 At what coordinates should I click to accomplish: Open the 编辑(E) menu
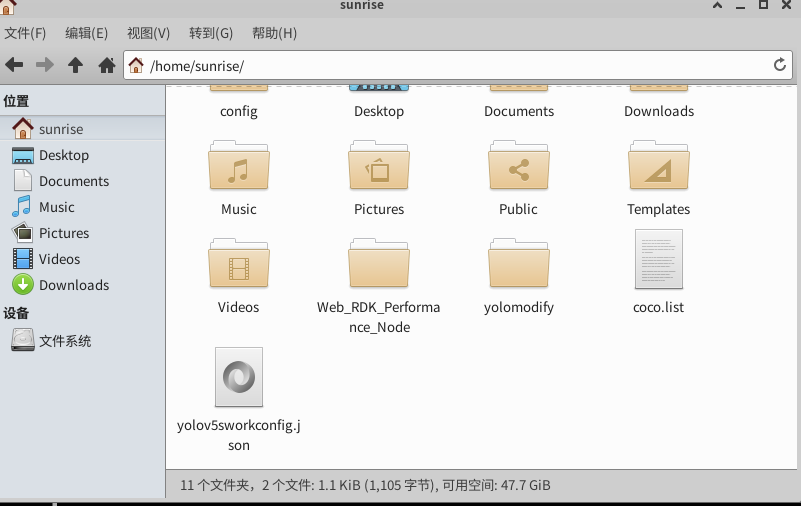pyautogui.click(x=86, y=33)
